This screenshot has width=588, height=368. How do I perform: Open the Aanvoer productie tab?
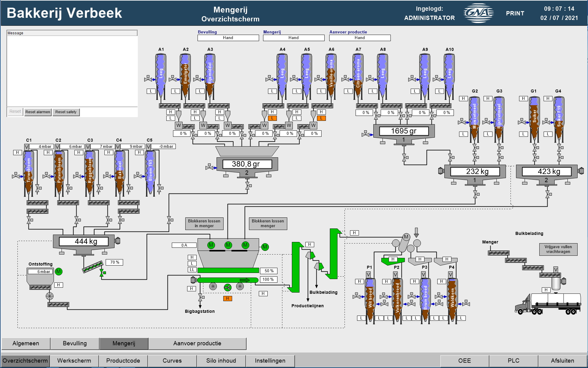pyautogui.click(x=197, y=343)
